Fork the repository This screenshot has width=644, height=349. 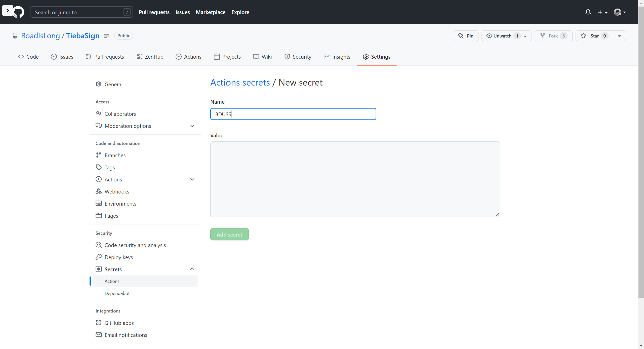click(553, 36)
